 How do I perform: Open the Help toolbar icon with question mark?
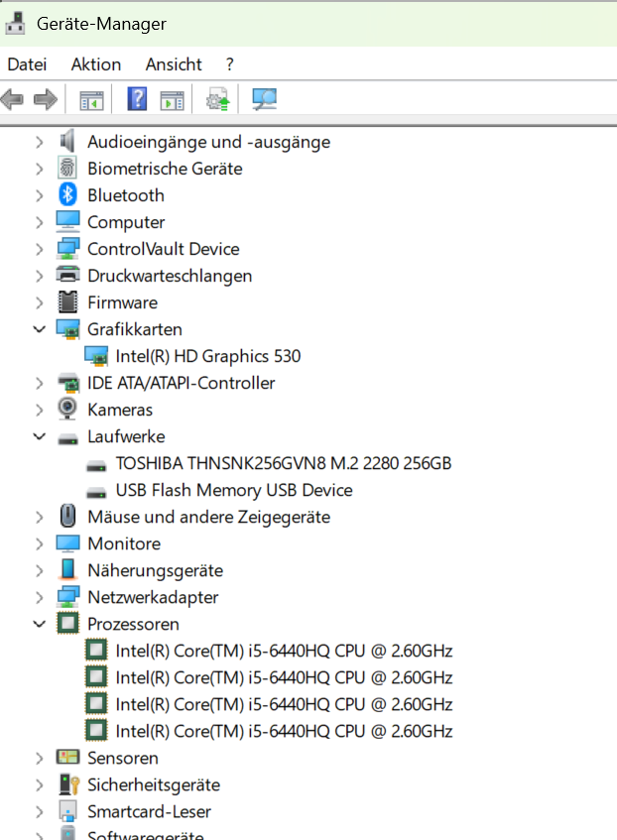[x=137, y=99]
